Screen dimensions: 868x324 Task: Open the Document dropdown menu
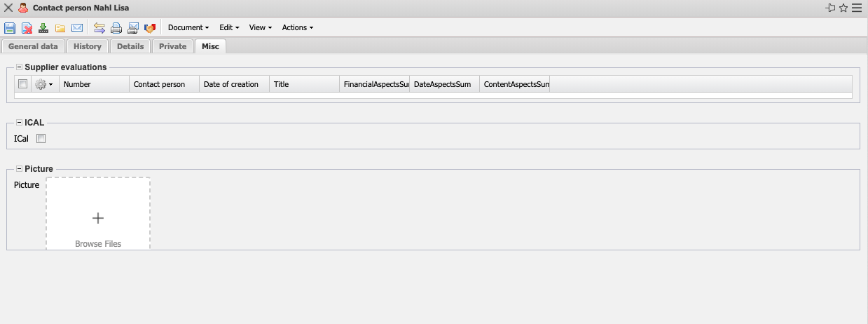coord(188,28)
